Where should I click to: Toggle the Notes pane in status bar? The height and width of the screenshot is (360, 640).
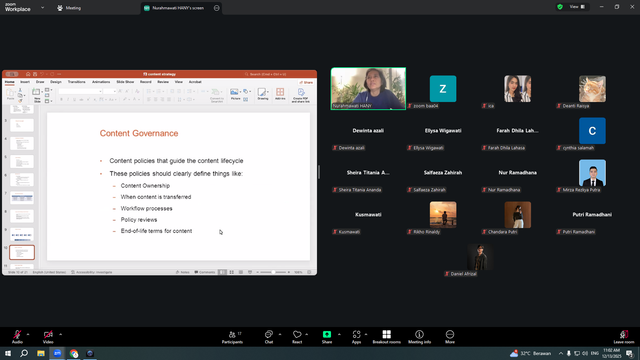click(182, 272)
